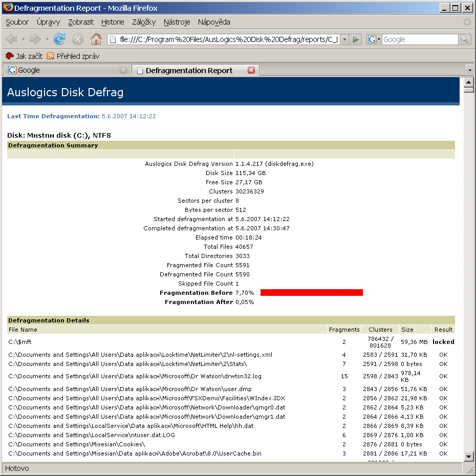This screenshot has height=476, width=476.
Task: Open the address bar history dropdown
Action: click(x=344, y=39)
